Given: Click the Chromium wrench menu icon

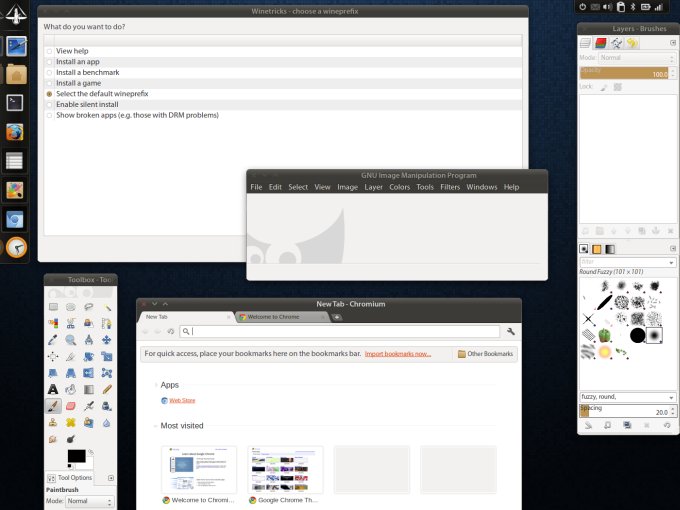Looking at the screenshot, I should click(x=511, y=331).
